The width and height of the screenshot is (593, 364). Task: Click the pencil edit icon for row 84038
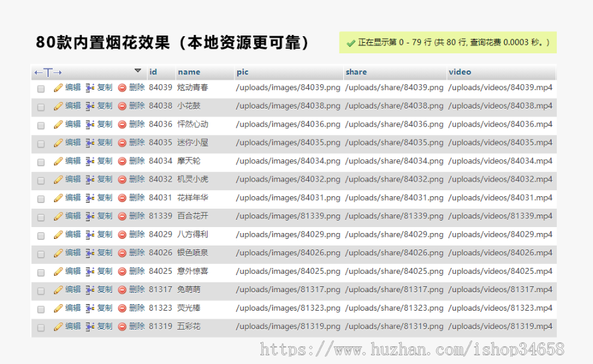point(58,107)
